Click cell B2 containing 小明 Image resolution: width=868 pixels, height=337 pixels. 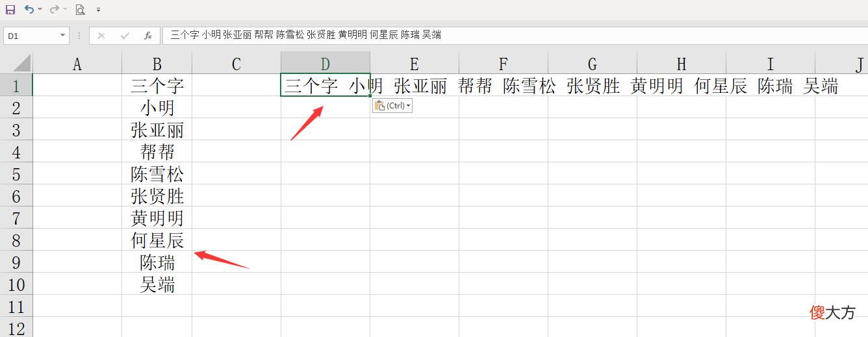pos(157,107)
